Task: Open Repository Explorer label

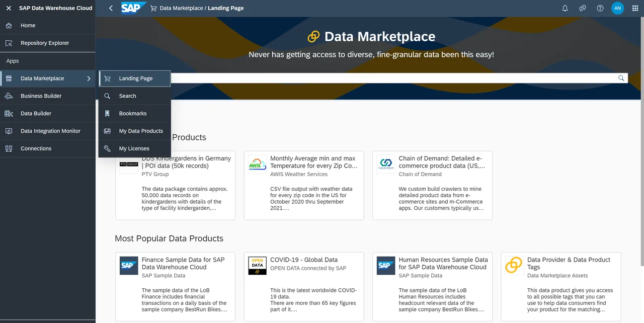Action: [x=45, y=43]
